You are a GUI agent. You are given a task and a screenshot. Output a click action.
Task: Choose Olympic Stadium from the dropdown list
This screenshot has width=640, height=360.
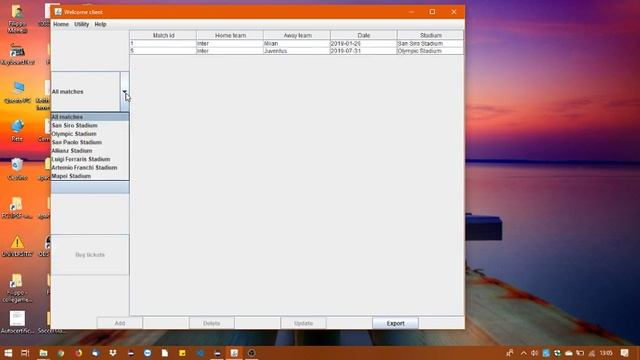(x=90, y=134)
